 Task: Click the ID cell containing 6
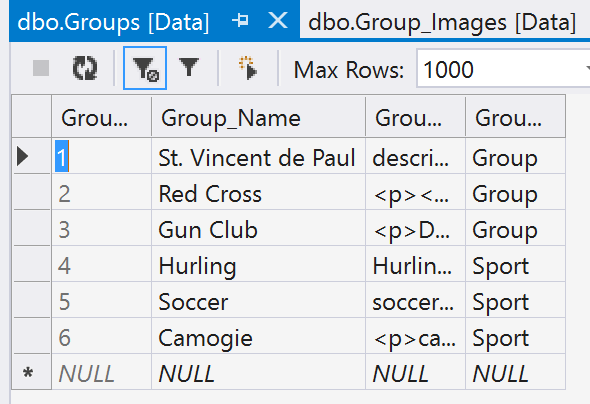point(102,336)
